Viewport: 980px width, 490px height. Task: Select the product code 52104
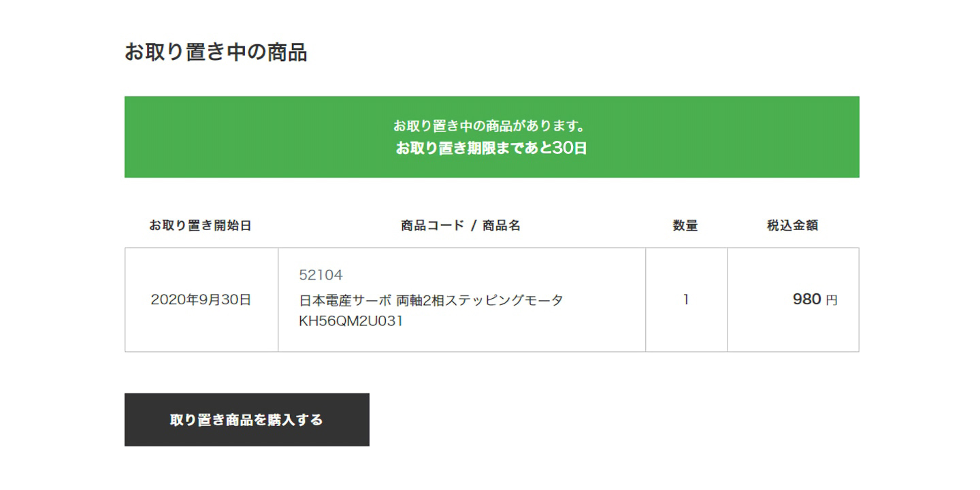coord(321,275)
